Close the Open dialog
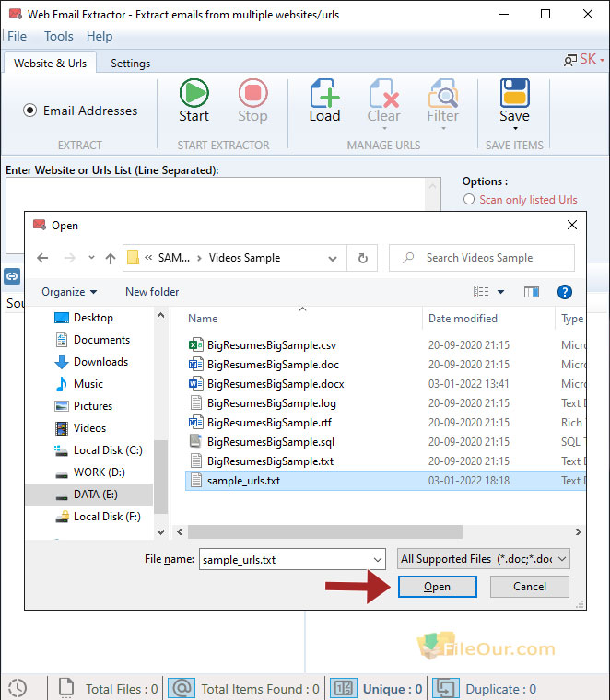 pyautogui.click(x=572, y=225)
